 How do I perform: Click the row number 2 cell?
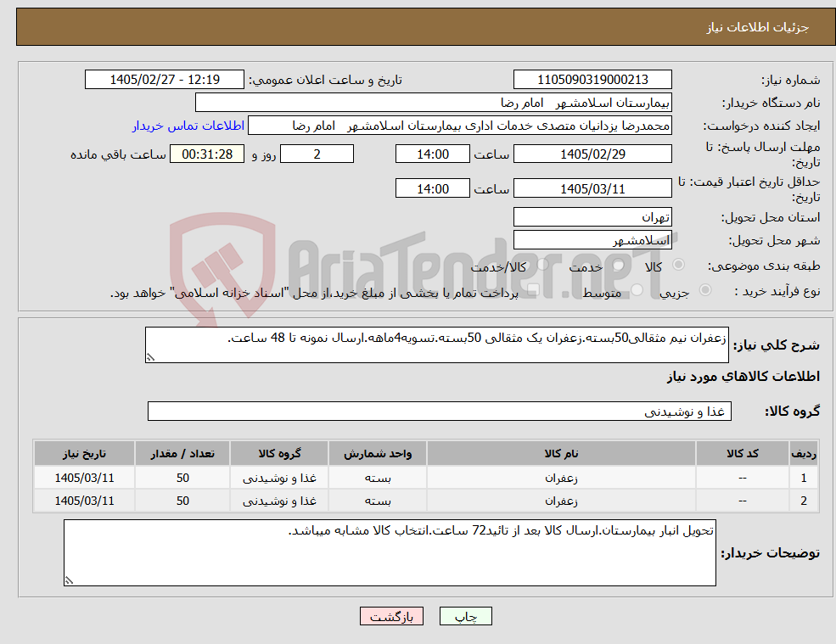(x=804, y=501)
